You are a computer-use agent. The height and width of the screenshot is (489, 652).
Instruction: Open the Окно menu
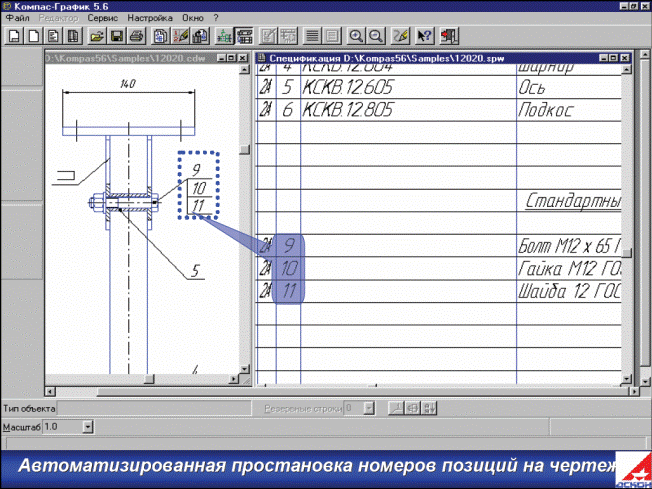(193, 18)
